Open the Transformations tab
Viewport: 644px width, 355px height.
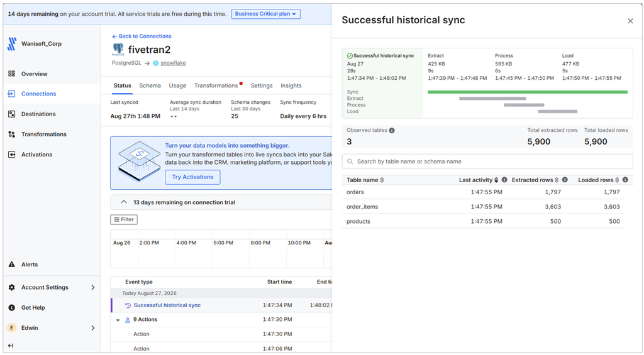pos(216,85)
